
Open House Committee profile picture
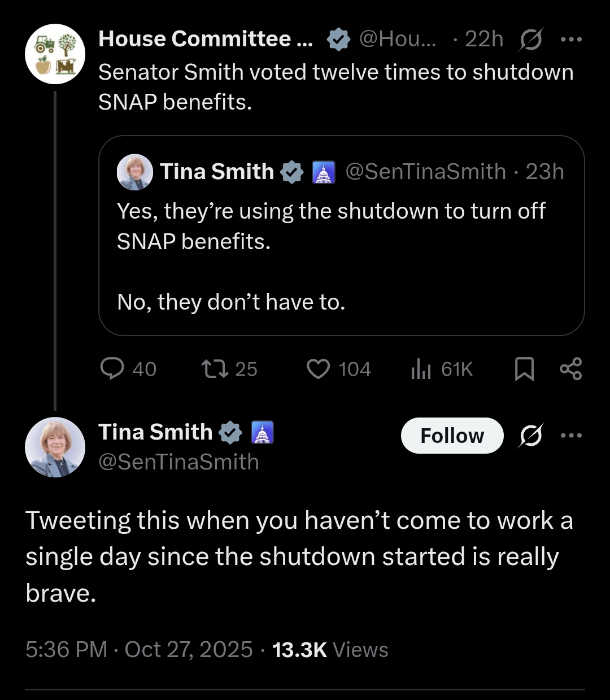[x=55, y=54]
